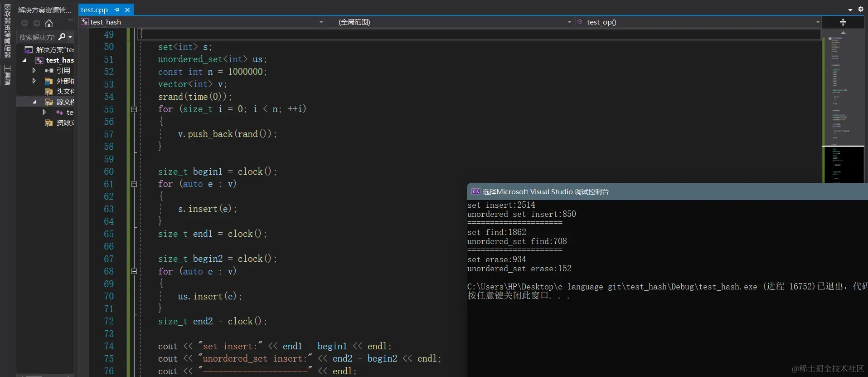Click the test_hash project icon in navigation bar
The height and width of the screenshot is (377, 868).
click(85, 22)
